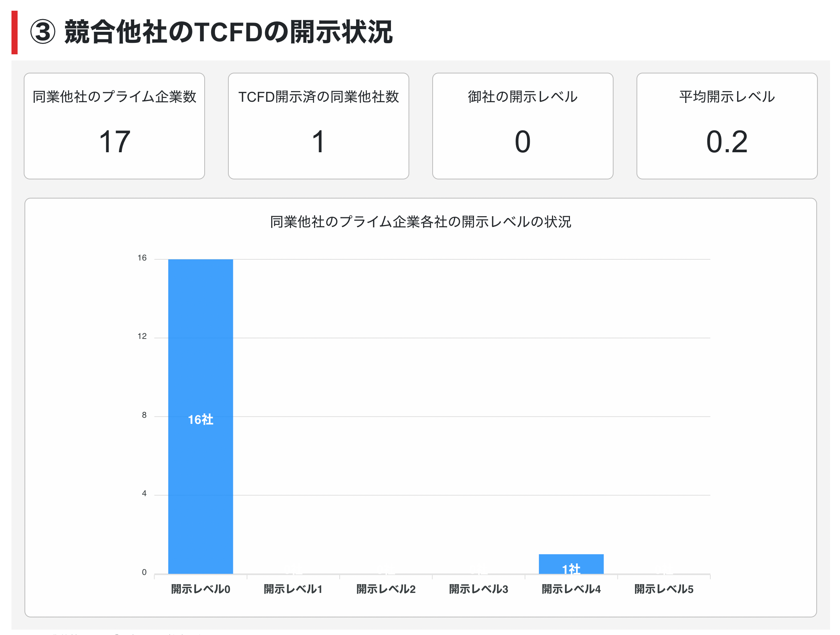The height and width of the screenshot is (635, 840).
Task: Click the 開示レベル5 axis label
Action: point(664,589)
